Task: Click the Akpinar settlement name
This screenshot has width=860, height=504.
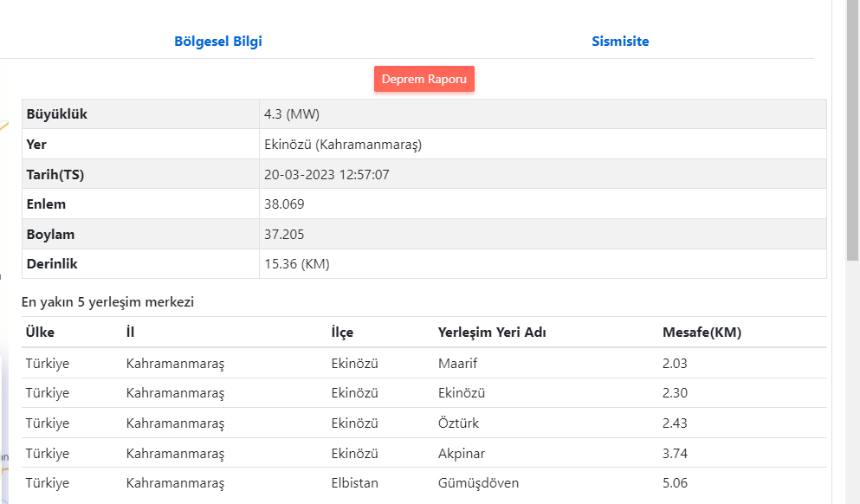Action: click(x=462, y=453)
